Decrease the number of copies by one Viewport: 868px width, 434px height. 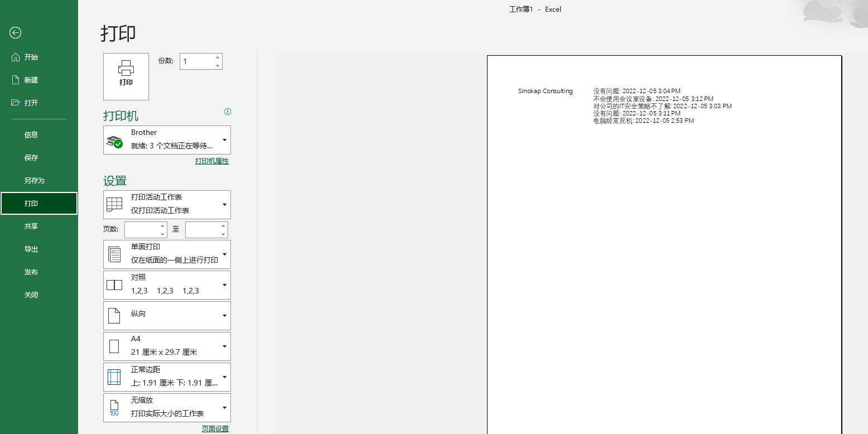click(x=218, y=66)
